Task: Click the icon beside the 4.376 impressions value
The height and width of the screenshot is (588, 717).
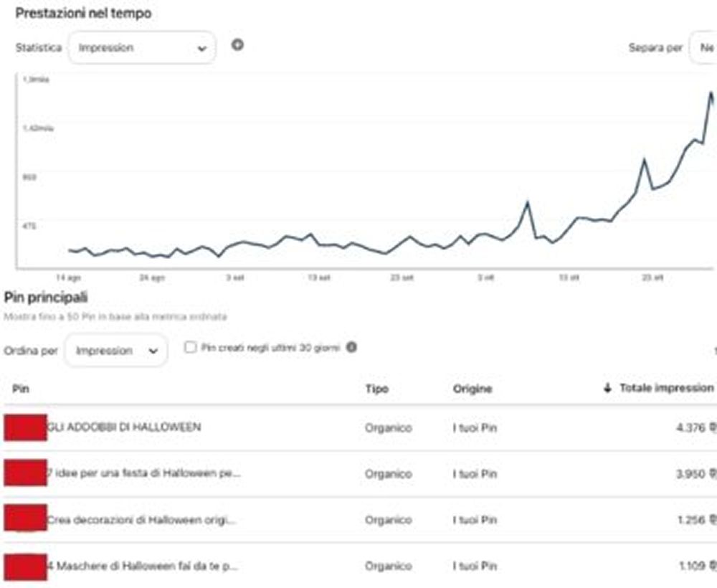Action: pyautogui.click(x=713, y=428)
